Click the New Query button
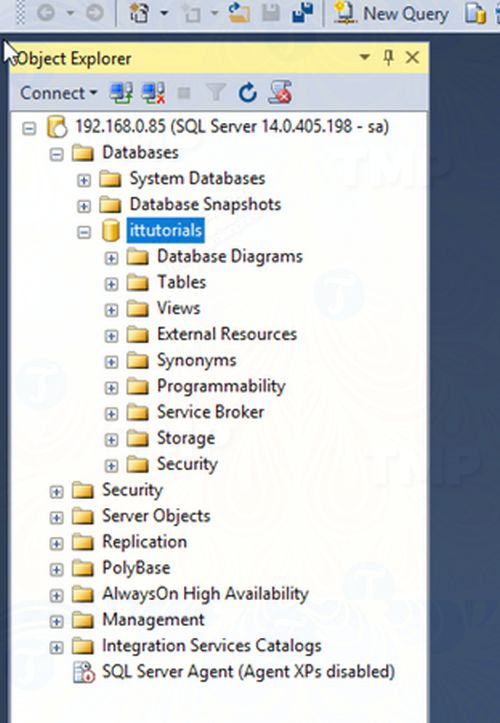The image size is (500, 723). click(x=390, y=14)
